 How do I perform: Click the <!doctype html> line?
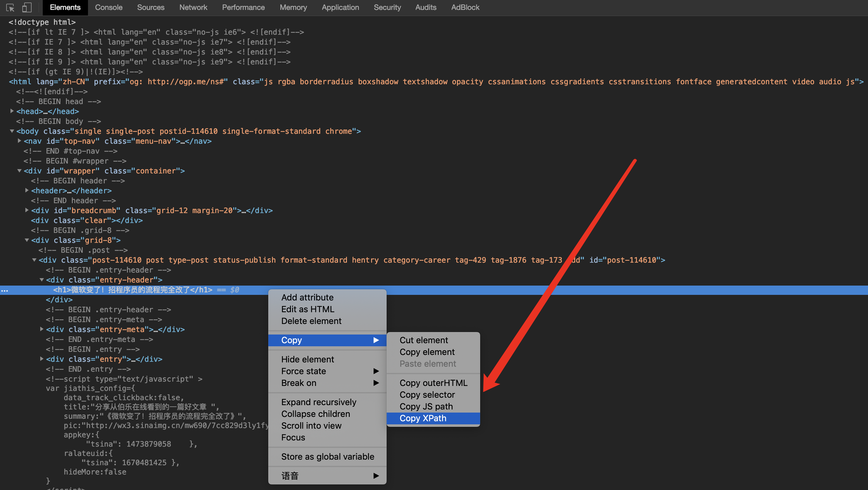point(42,22)
